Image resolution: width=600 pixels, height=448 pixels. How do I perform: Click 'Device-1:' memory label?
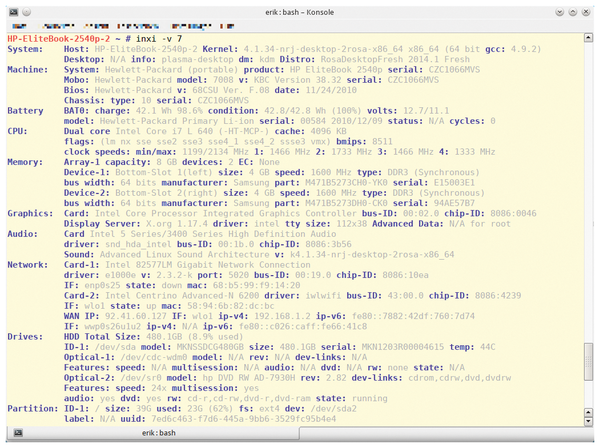[x=86, y=173]
